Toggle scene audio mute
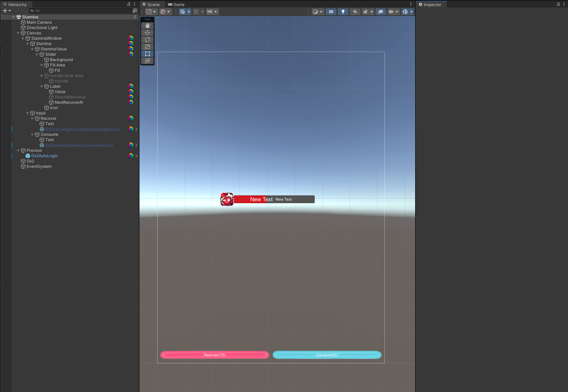568x392 pixels. tap(355, 12)
